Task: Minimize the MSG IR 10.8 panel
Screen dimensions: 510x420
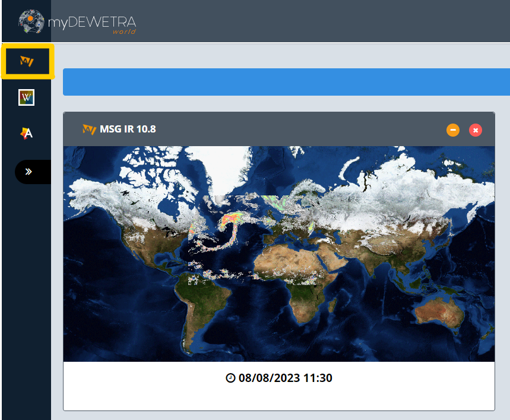Action: [453, 130]
